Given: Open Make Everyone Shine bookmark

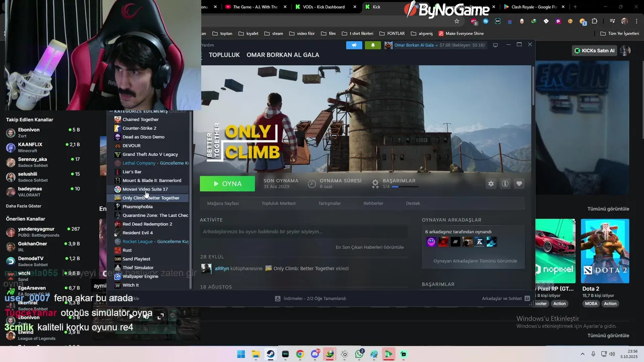Looking at the screenshot, I should click(461, 34).
